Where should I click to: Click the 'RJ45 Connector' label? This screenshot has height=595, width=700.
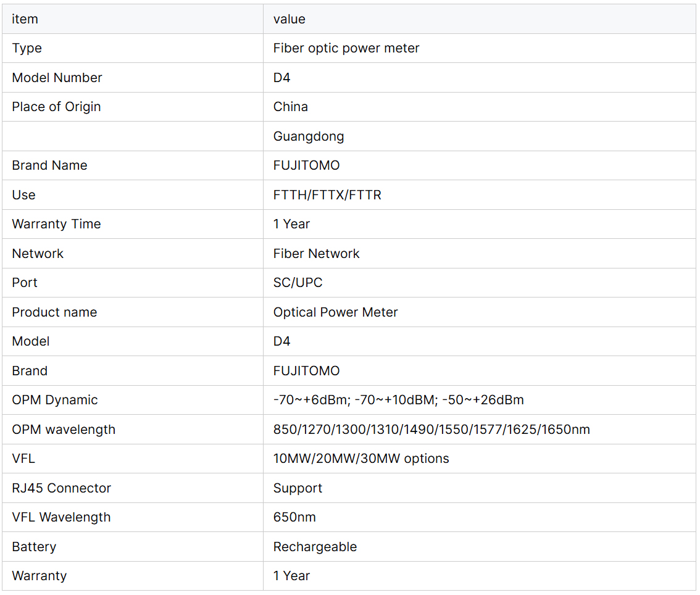61,488
